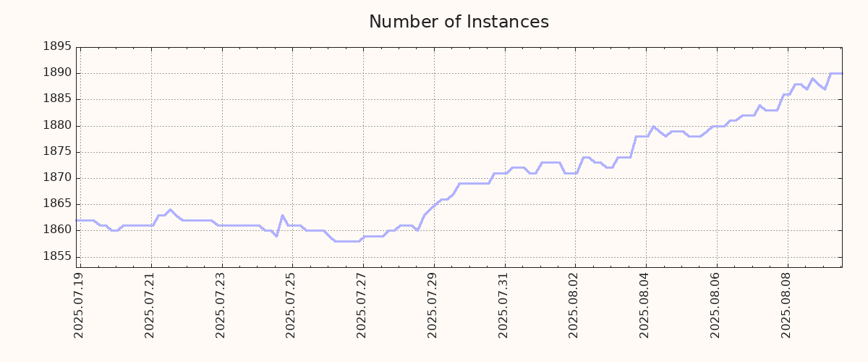Click the y-axis label 1870
This screenshot has width=868, height=362.
coord(57,178)
